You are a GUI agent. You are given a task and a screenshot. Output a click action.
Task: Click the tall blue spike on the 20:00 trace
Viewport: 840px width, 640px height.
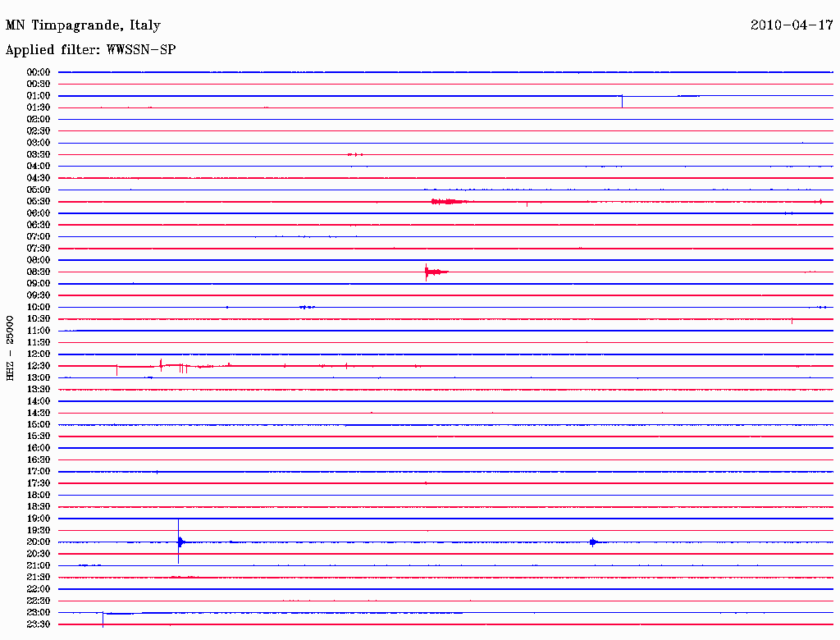coord(179,542)
